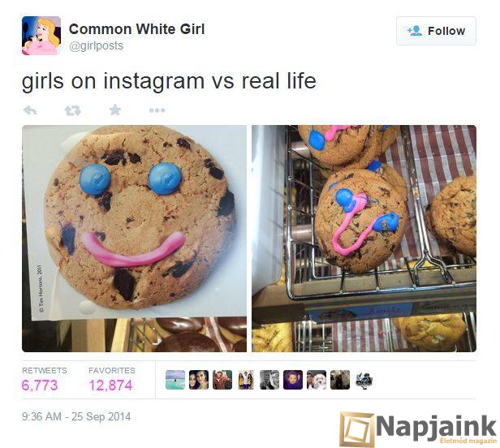Open the beach scene user avatar
This screenshot has width=500, height=448.
coord(175,380)
